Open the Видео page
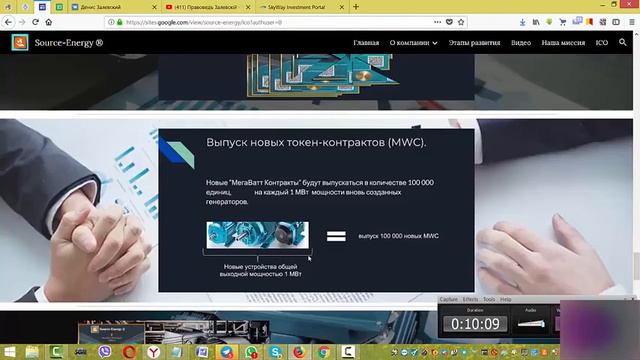This screenshot has height=360, width=640. pyautogui.click(x=521, y=42)
